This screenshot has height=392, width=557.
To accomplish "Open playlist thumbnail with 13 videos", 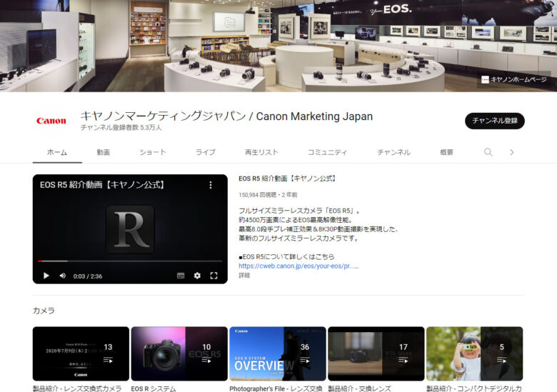I will click(81, 353).
